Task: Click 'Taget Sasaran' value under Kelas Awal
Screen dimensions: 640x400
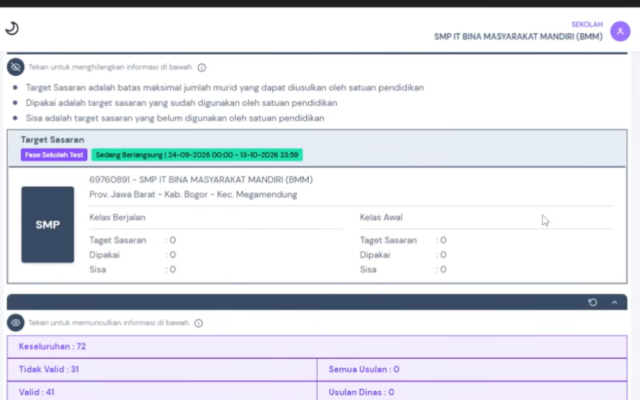Action: tap(443, 240)
